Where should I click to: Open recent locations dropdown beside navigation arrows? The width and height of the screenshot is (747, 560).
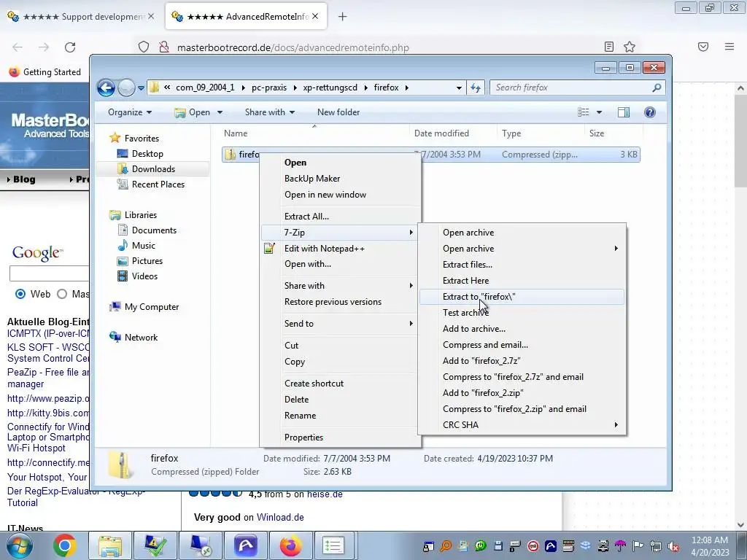[x=141, y=88]
